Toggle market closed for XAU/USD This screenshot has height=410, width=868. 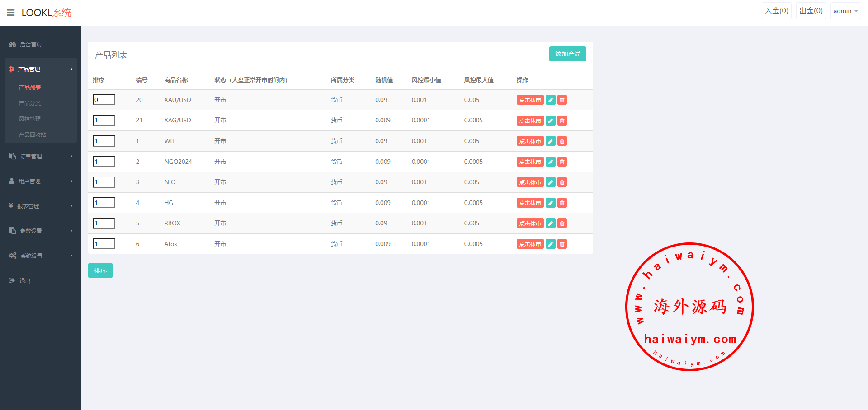[x=530, y=100]
